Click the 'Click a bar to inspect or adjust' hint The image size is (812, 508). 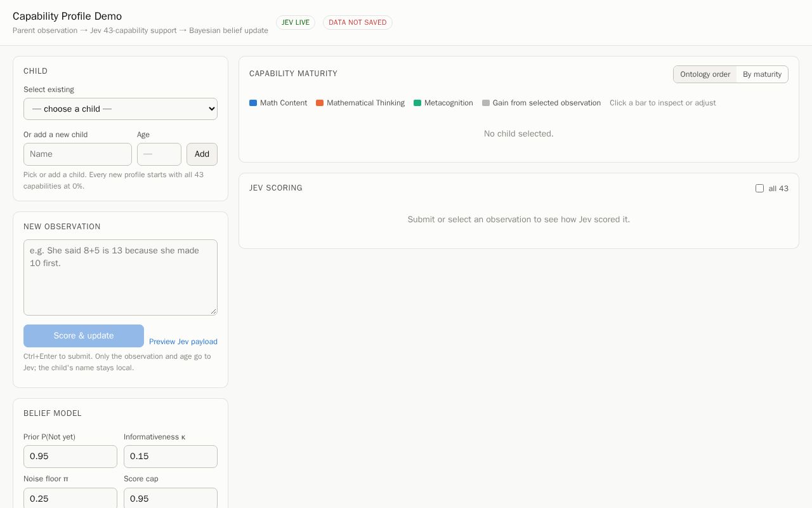pyautogui.click(x=663, y=103)
